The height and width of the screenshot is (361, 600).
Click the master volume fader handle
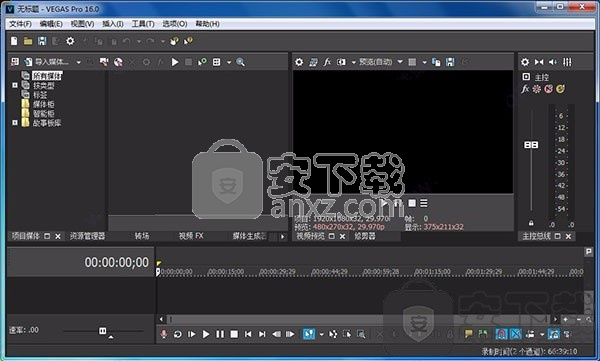point(531,145)
